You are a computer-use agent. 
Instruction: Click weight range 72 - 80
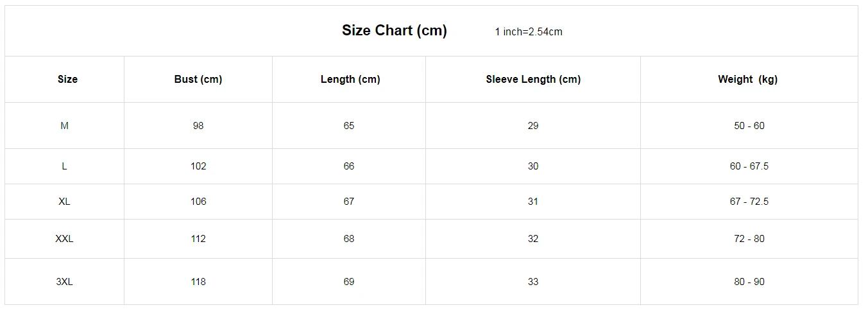click(x=749, y=239)
